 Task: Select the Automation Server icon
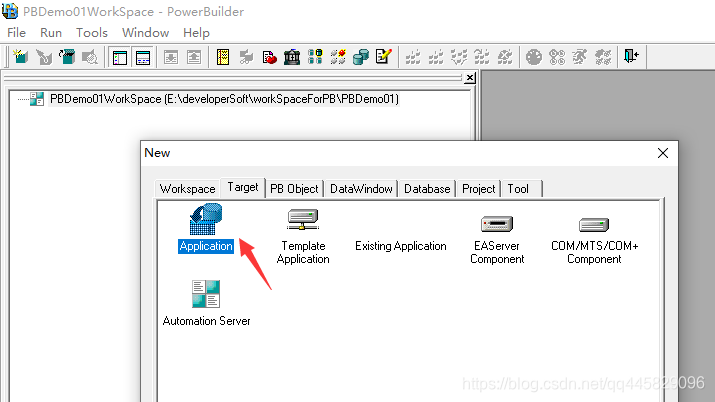pyautogui.click(x=206, y=294)
